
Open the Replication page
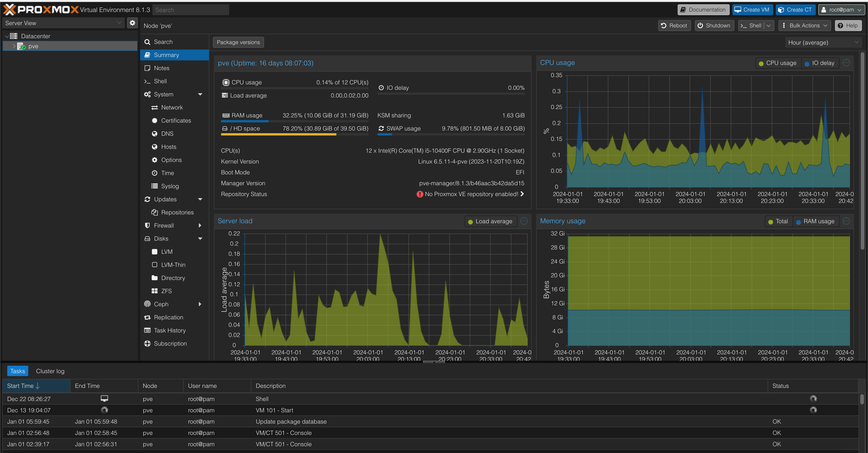[x=168, y=317]
